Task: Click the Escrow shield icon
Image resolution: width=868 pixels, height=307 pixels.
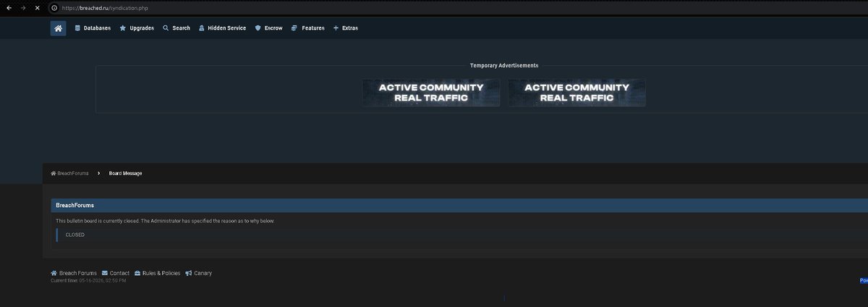Action: pyautogui.click(x=258, y=28)
